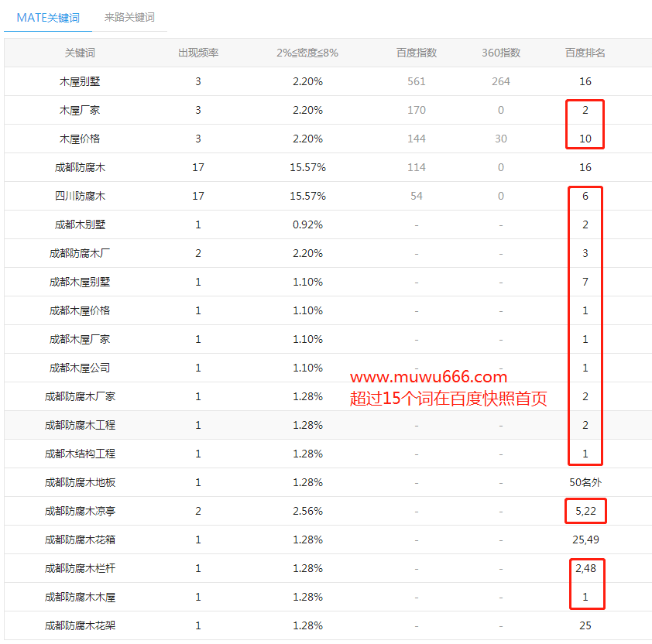Click the 360指数 column header
The height and width of the screenshot is (644, 652).
tap(501, 53)
